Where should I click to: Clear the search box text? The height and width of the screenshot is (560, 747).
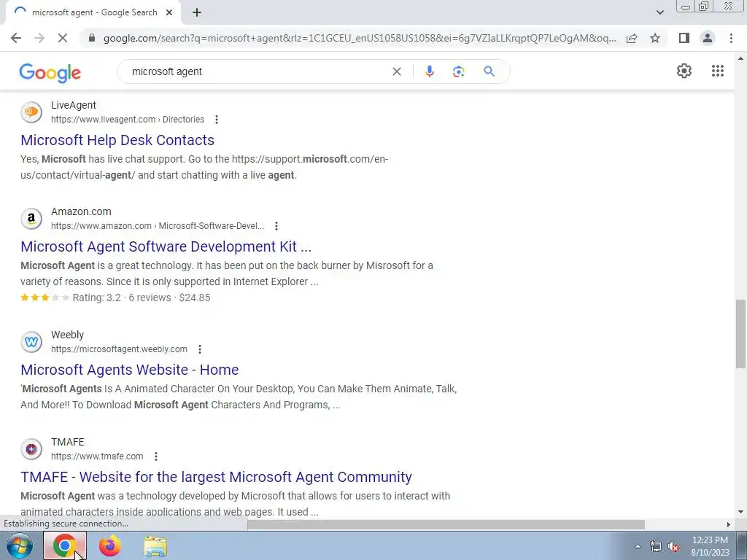[x=396, y=71]
